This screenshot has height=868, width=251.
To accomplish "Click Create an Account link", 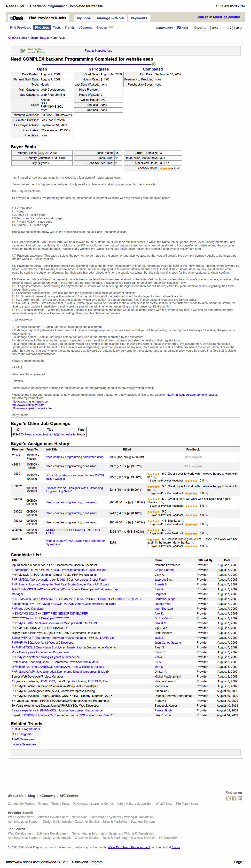I will pyautogui.click(x=226, y=17).
